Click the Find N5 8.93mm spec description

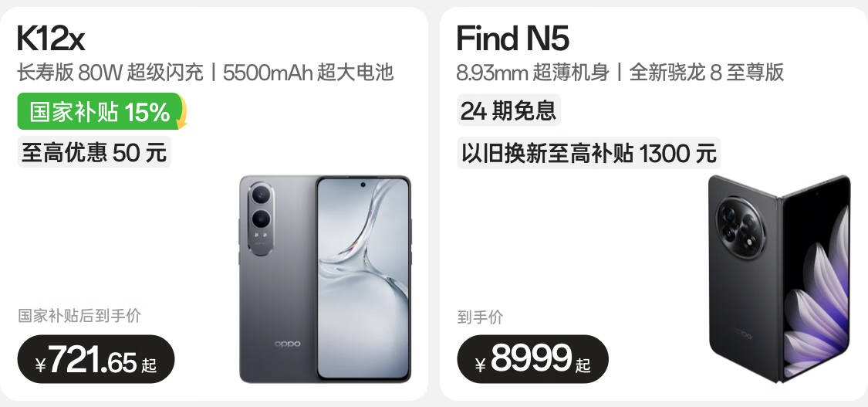tap(620, 73)
